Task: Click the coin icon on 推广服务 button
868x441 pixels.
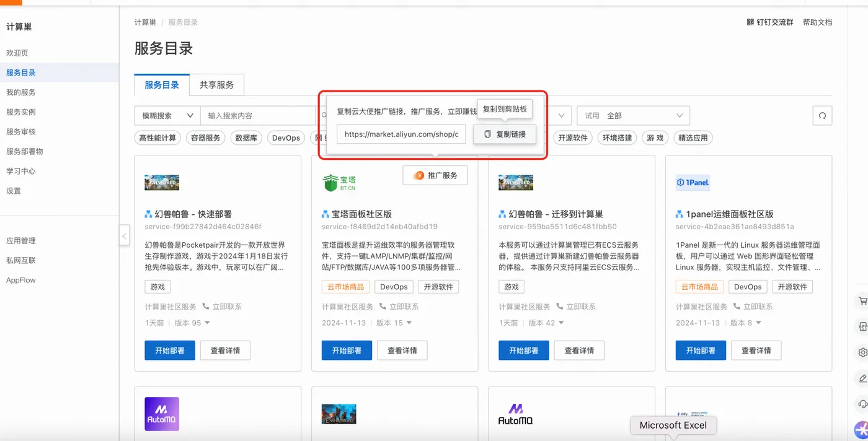Action: pos(418,175)
